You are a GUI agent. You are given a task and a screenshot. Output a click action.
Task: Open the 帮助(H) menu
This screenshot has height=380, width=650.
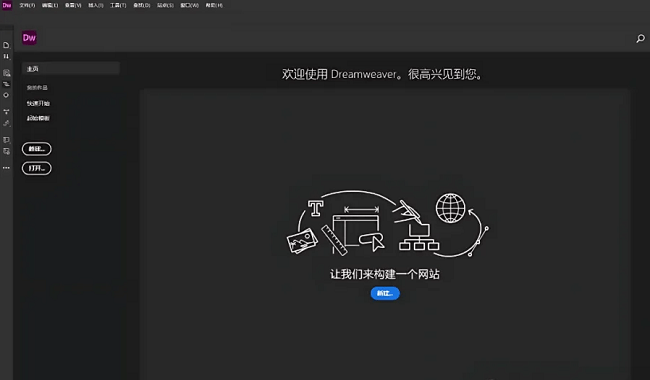point(214,5)
